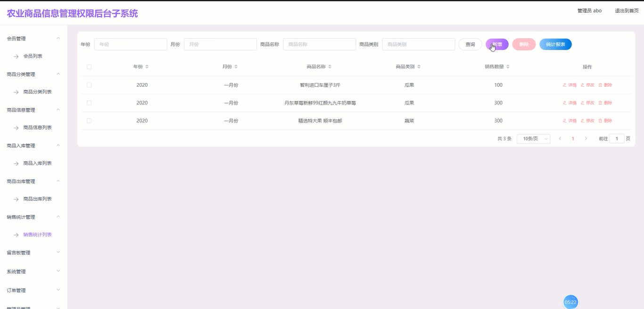Sort by the 商品类别 column sort arrows
644x309 pixels.
pyautogui.click(x=419, y=67)
